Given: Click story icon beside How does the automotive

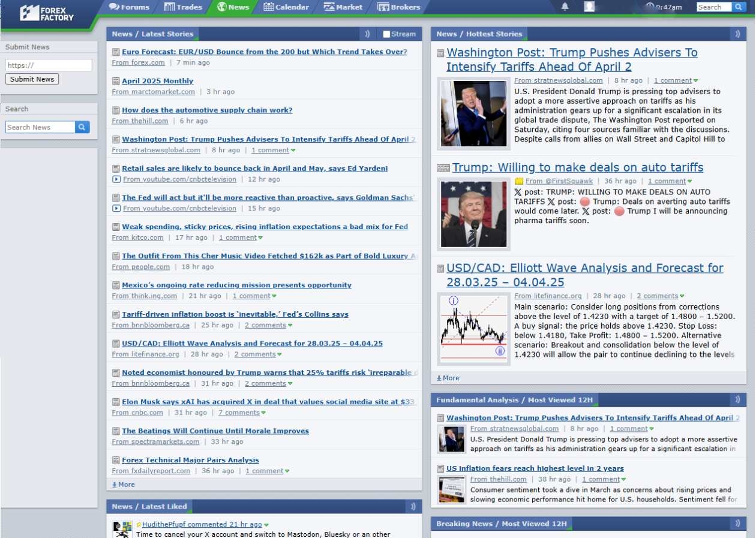Looking at the screenshot, I should (116, 110).
